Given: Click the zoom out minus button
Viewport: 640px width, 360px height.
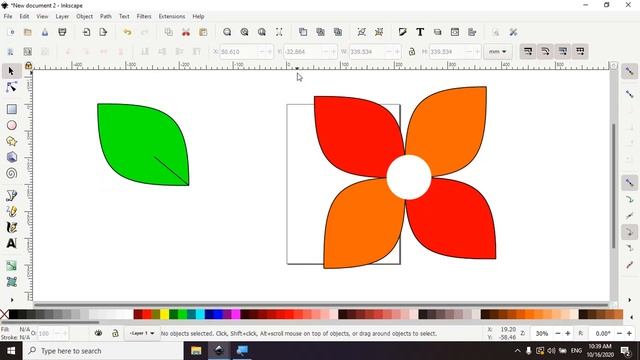Looking at the screenshot, I should [x=558, y=333].
